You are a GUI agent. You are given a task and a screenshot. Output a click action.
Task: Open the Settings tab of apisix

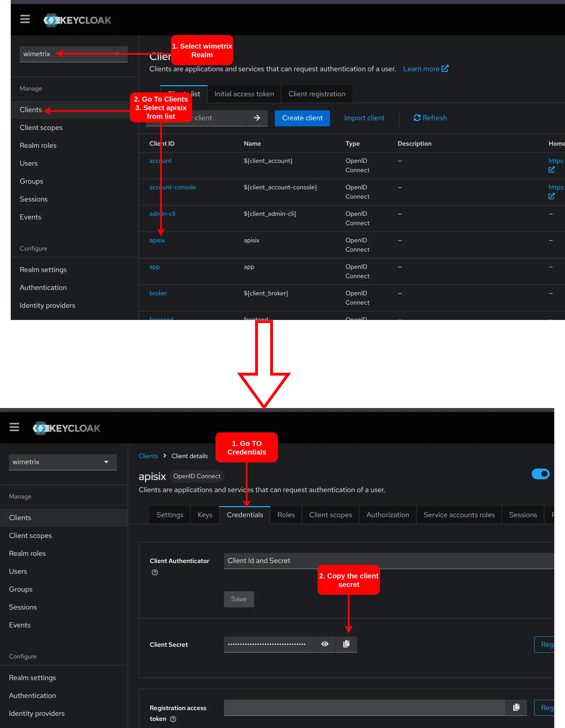170,515
